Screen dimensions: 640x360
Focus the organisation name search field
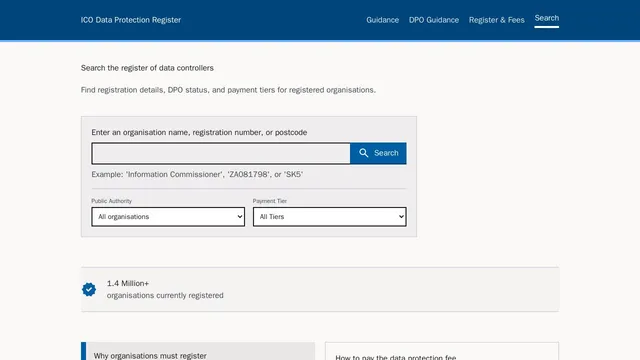click(x=221, y=153)
